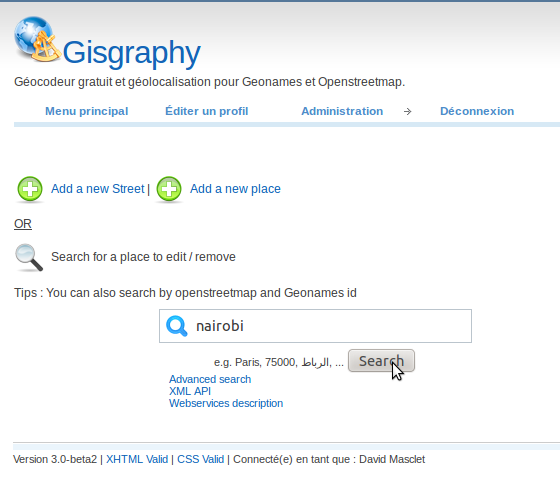The image size is (560, 492).
Task: Open the Webservices description link
Action: tap(226, 403)
